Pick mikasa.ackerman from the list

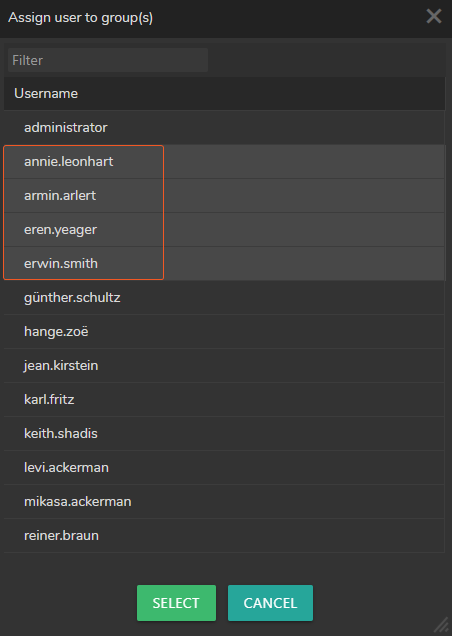(x=224, y=502)
